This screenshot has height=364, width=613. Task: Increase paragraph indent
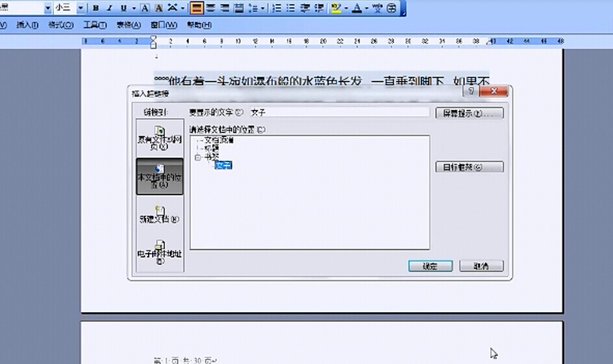coord(319,8)
